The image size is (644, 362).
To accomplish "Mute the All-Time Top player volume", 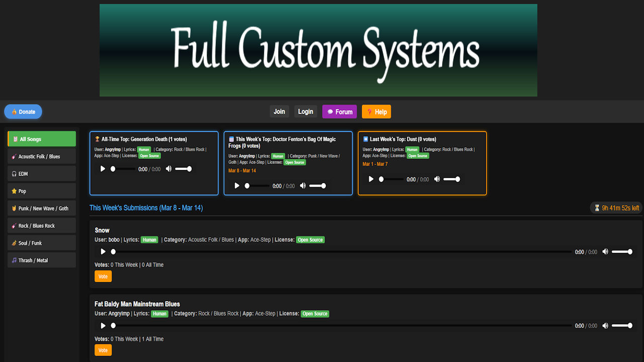I will 169,169.
